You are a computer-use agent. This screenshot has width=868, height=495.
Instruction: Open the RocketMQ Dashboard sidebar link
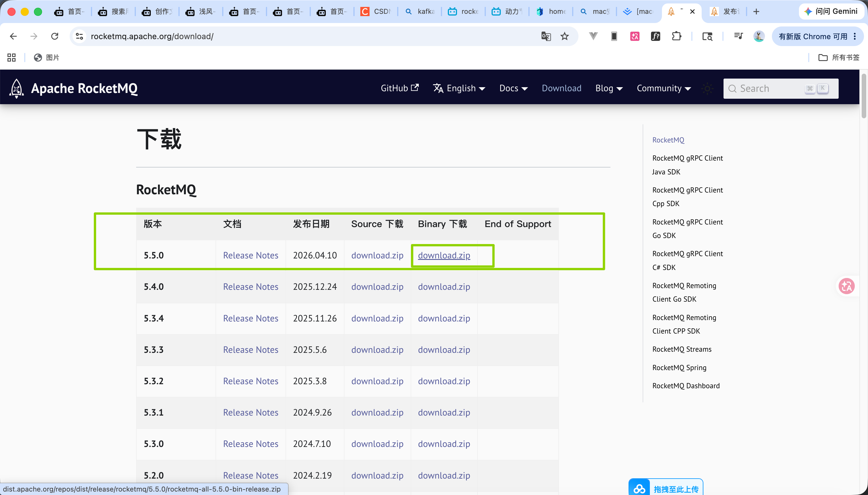(x=686, y=386)
